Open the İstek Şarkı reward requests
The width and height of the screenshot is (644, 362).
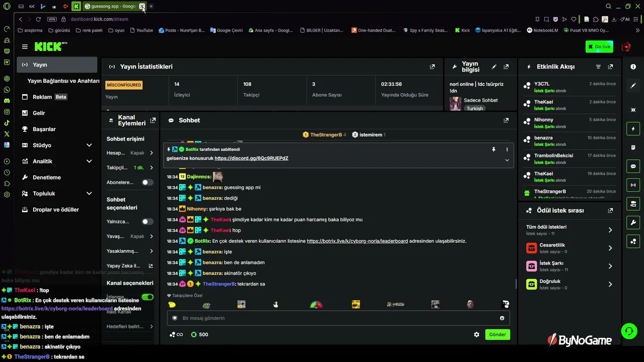click(569, 266)
